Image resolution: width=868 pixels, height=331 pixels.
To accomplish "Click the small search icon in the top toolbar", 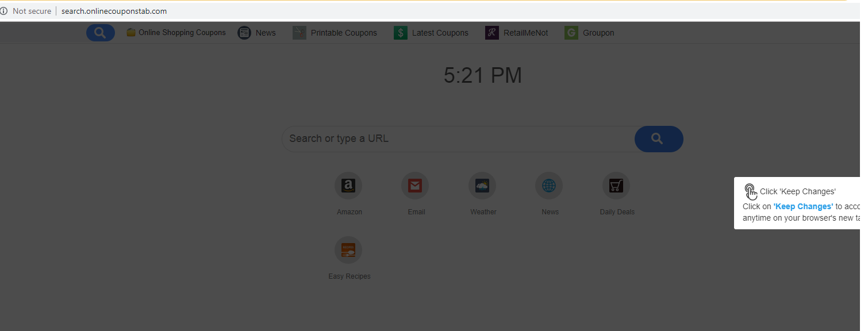I will pos(101,33).
